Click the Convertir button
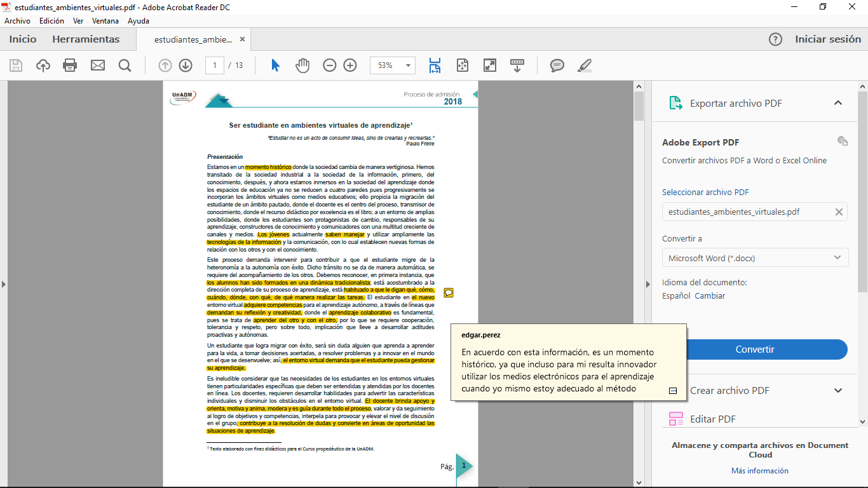The image size is (868, 488). (x=754, y=349)
